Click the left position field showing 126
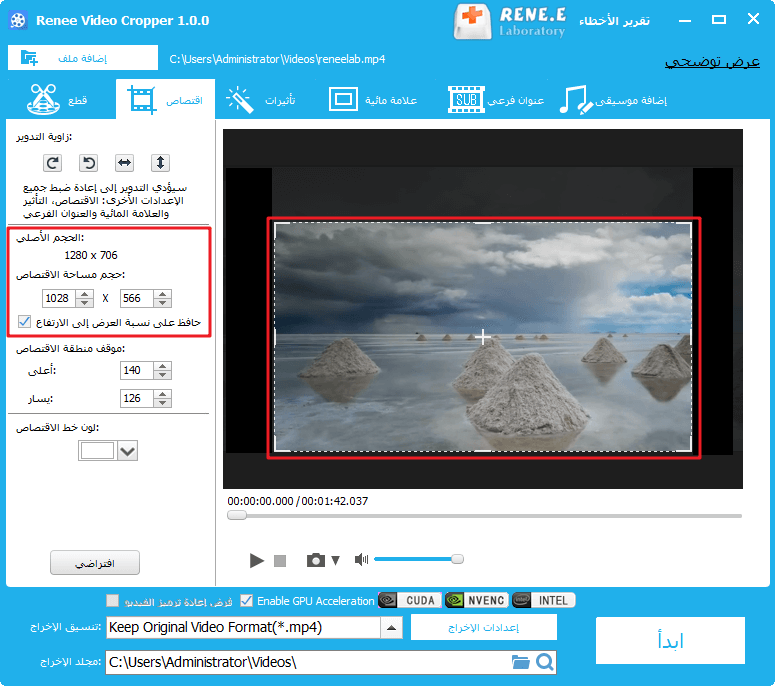Viewport: 775px width, 686px height. (137, 398)
